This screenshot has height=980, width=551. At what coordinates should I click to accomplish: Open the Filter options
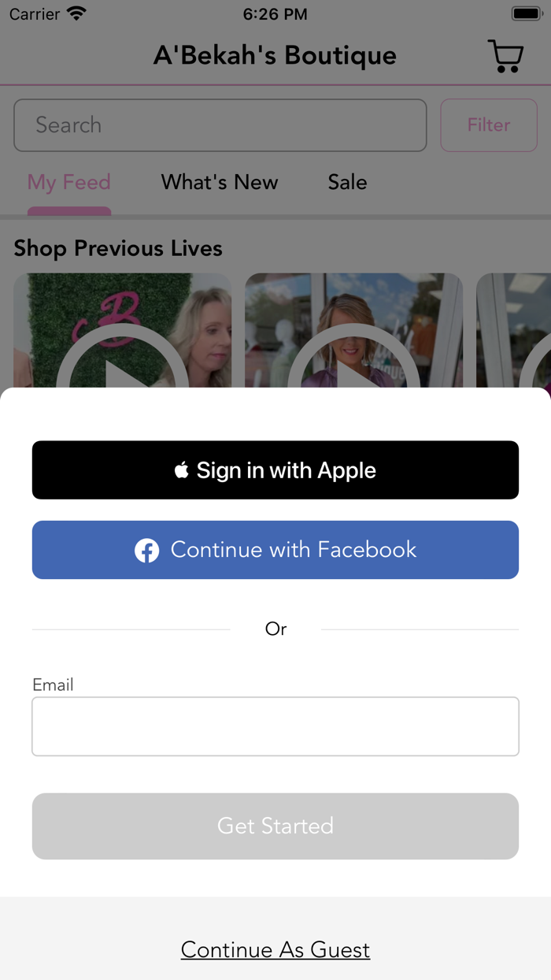click(x=489, y=125)
